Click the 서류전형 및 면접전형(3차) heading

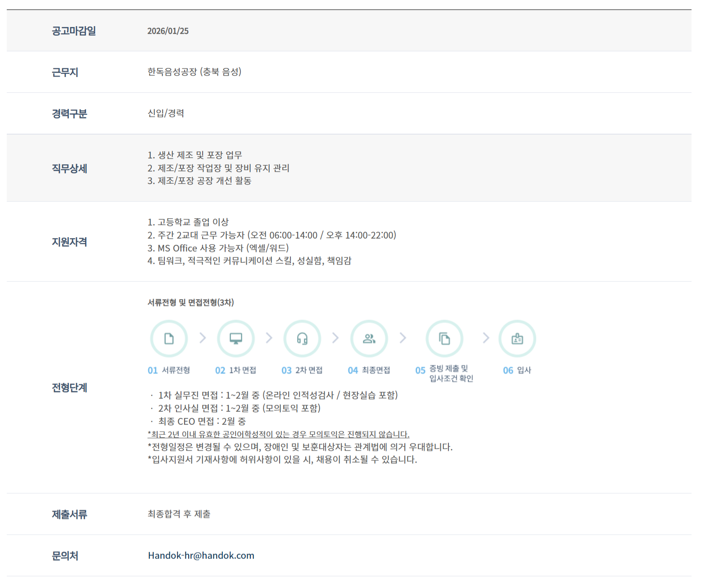pos(190,302)
